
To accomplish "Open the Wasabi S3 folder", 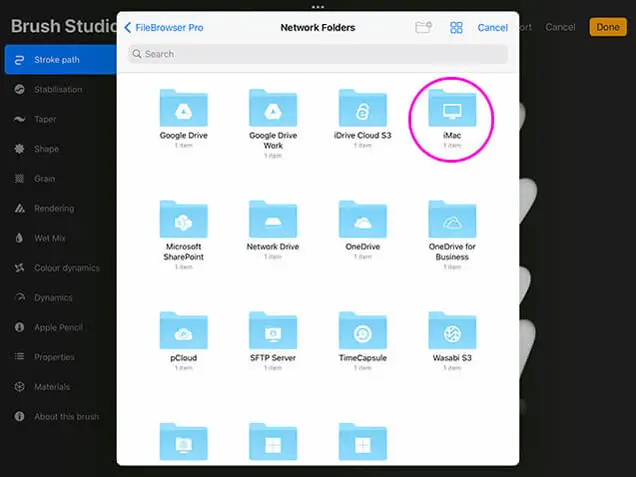I will 452,331.
